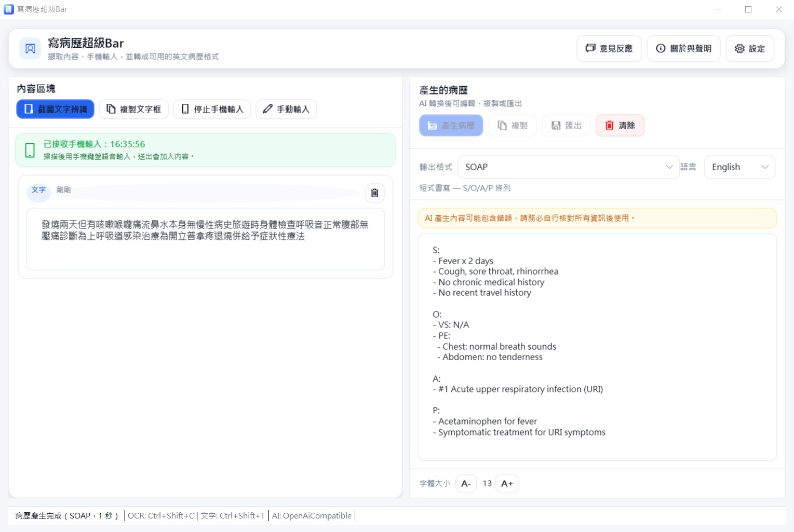Click AI: OpenAiCompatible status entry
The width and height of the screenshot is (794, 532).
pos(312,516)
